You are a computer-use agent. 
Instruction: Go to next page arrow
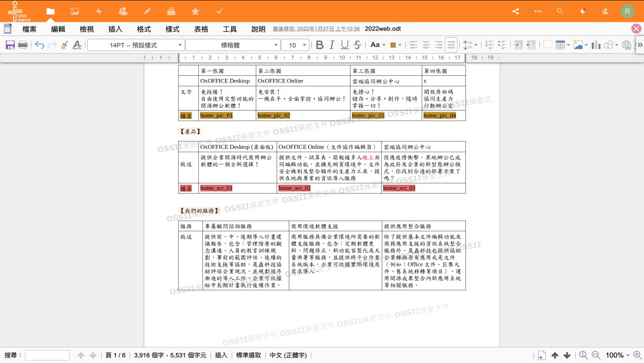click(567, 355)
